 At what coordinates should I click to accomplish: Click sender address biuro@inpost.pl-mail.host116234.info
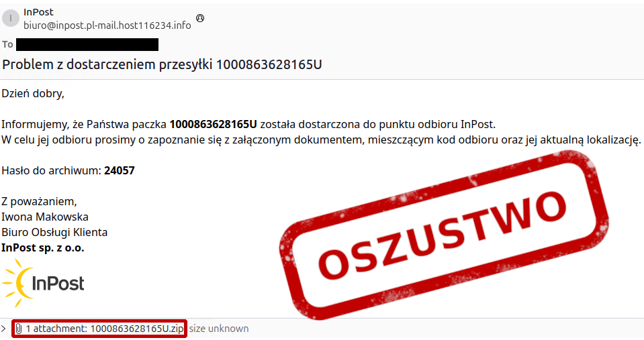pyautogui.click(x=107, y=25)
